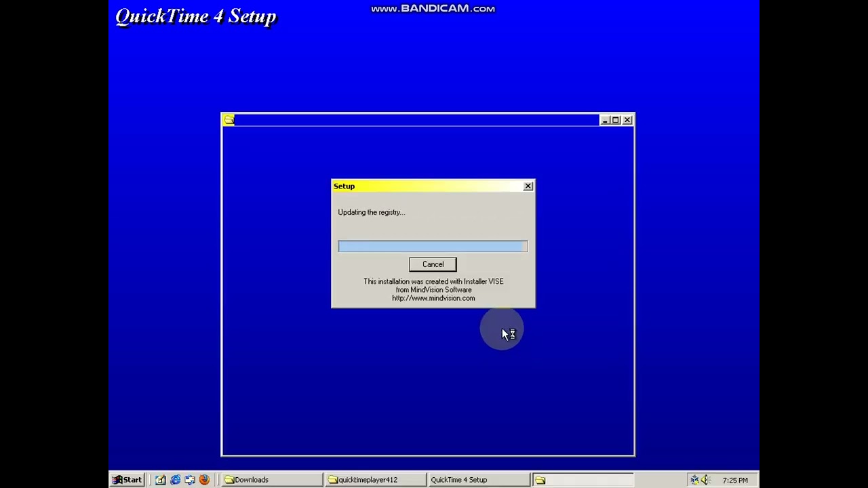Screen dimensions: 868x488
Task: Switch to the Downloads taskbar window
Action: (271, 480)
